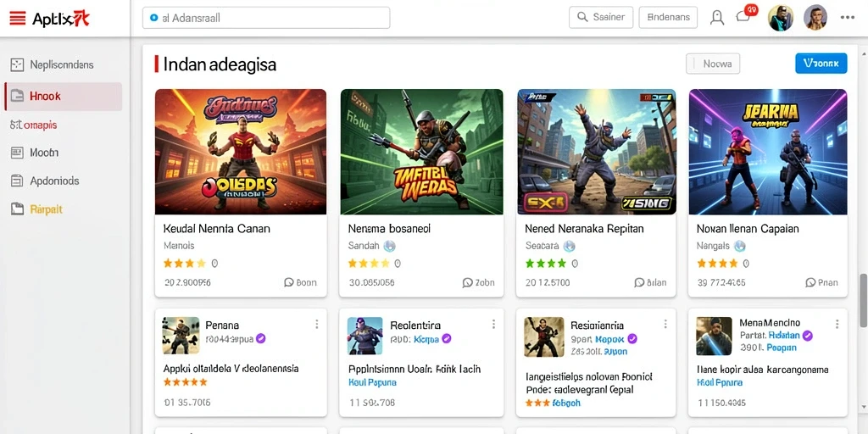
Task: Open three-dot menu on Resiorianria card
Action: 665,324
